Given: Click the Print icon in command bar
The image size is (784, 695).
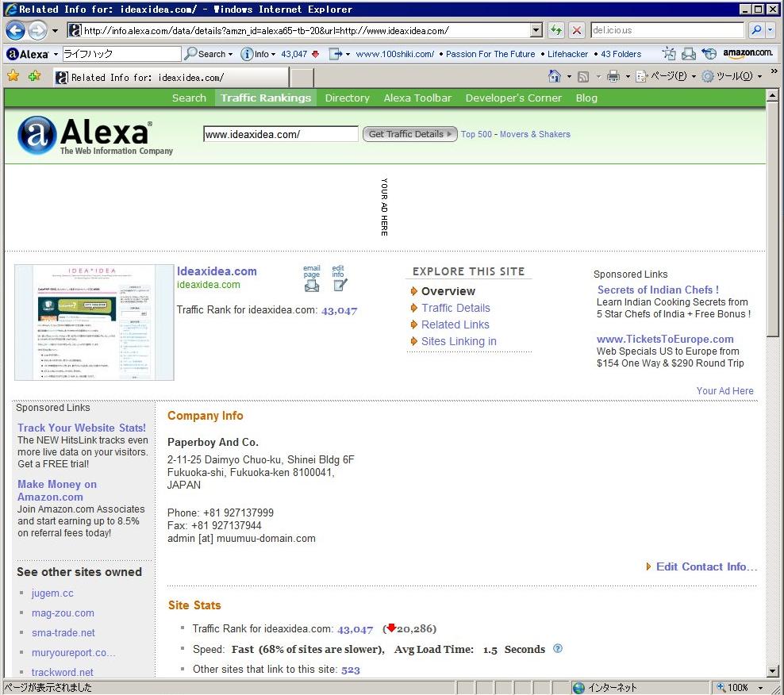Looking at the screenshot, I should (613, 76).
